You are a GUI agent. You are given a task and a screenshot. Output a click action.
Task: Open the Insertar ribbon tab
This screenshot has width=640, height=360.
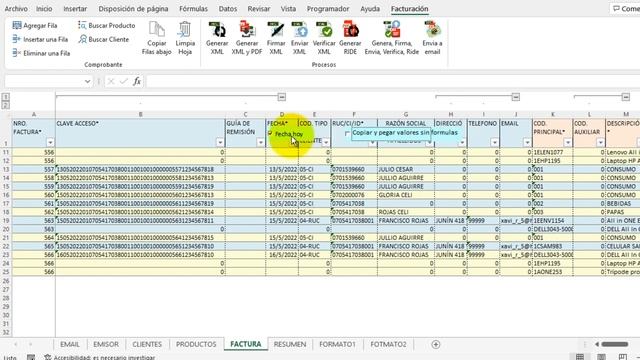[x=75, y=9]
